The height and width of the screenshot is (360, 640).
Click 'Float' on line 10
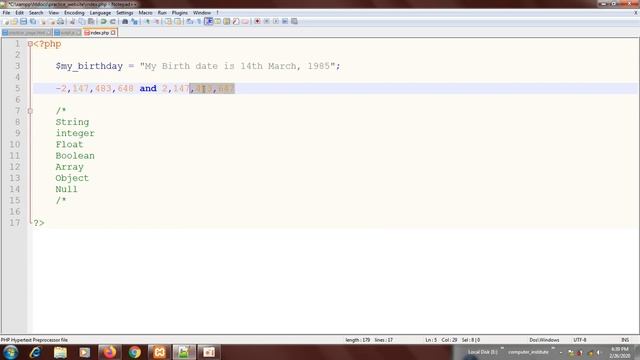click(x=69, y=144)
